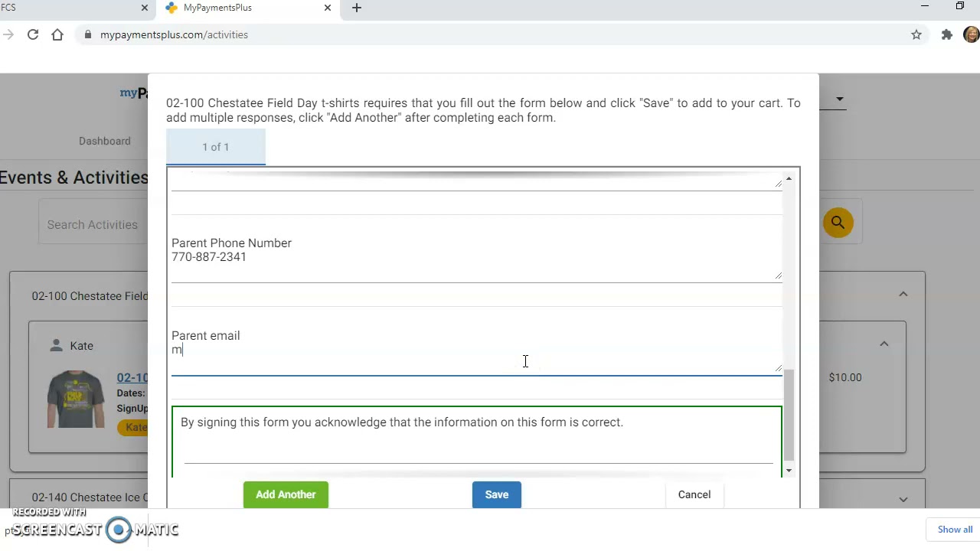The image size is (980, 551).
Task: Click the green Add Another button
Action: [x=286, y=494]
